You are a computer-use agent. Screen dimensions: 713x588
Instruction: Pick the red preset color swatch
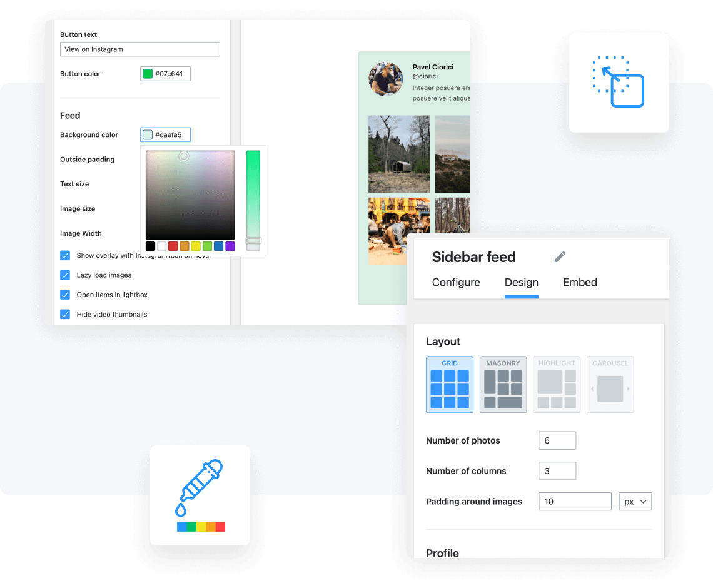pyautogui.click(x=173, y=246)
